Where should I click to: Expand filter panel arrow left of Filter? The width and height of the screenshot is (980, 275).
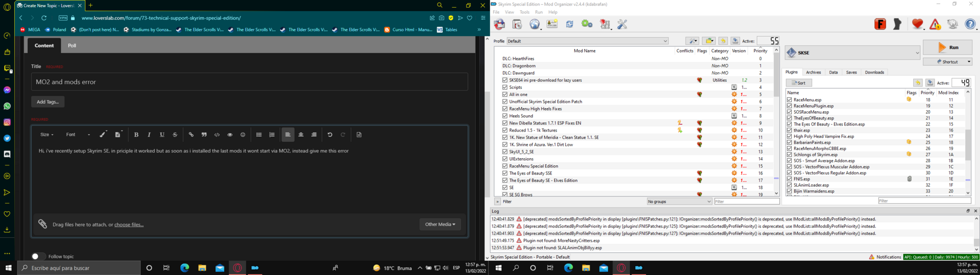497,202
